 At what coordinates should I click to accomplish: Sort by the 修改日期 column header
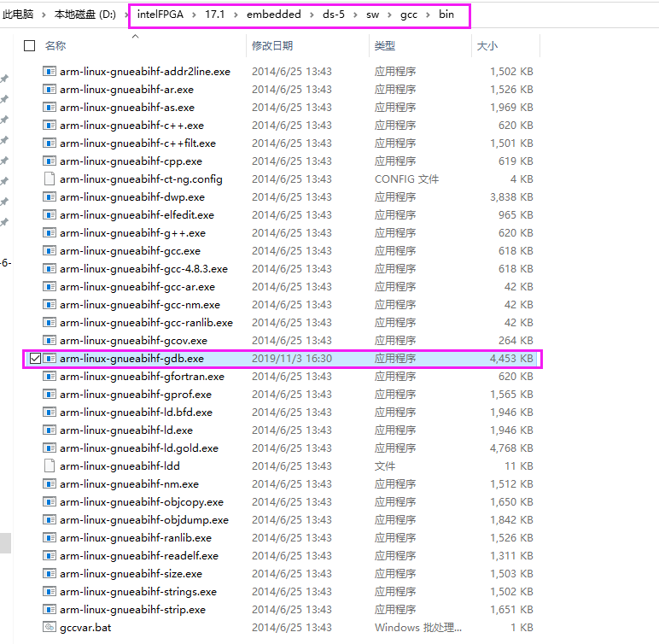pos(272,46)
